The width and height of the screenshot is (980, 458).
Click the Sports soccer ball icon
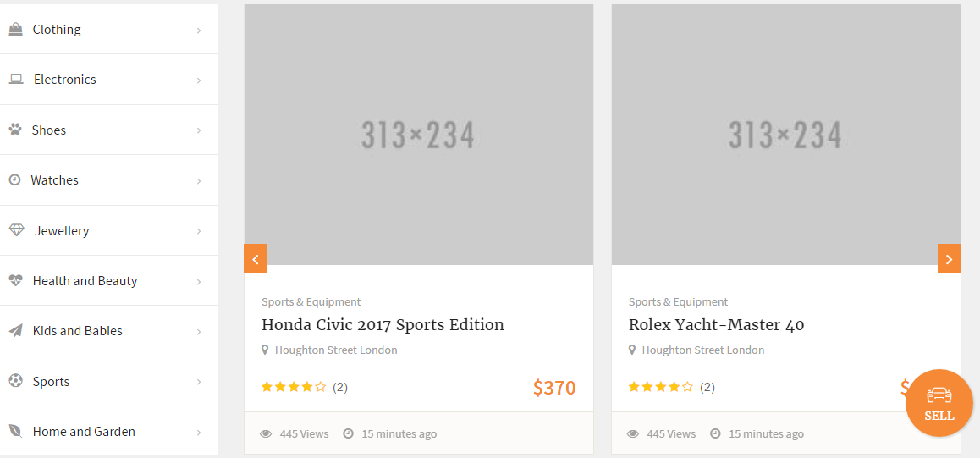pos(15,381)
